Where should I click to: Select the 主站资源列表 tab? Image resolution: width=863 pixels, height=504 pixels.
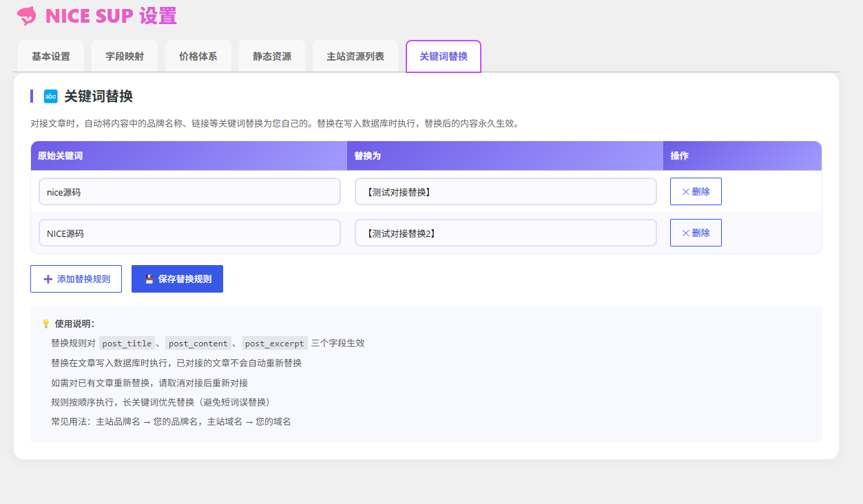(355, 56)
